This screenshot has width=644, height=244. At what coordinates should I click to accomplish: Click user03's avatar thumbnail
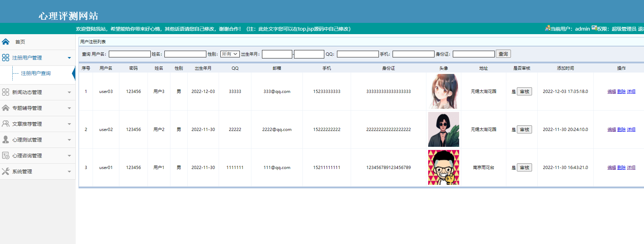(x=444, y=91)
